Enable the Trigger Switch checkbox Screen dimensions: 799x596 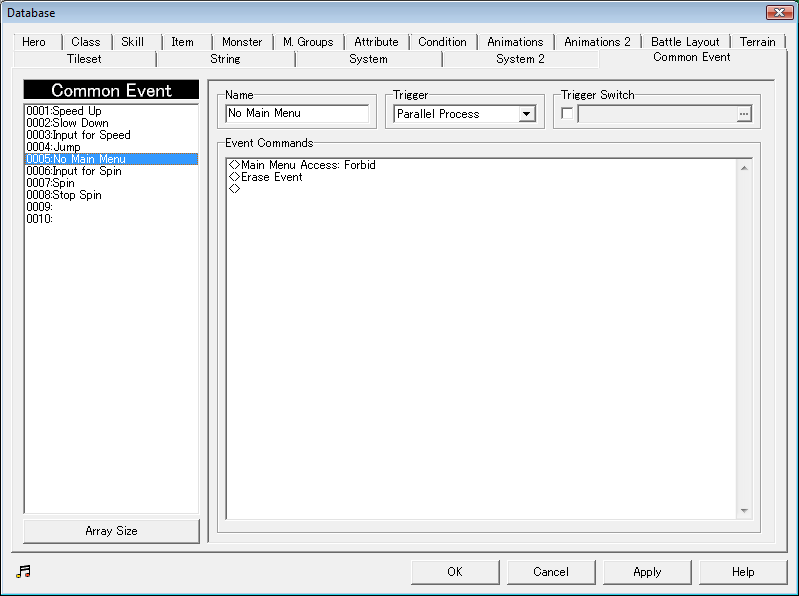tap(567, 114)
